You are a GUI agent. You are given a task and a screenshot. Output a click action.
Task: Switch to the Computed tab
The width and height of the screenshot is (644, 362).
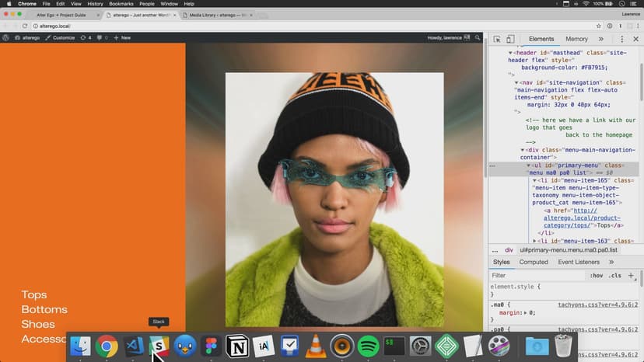[x=534, y=262]
